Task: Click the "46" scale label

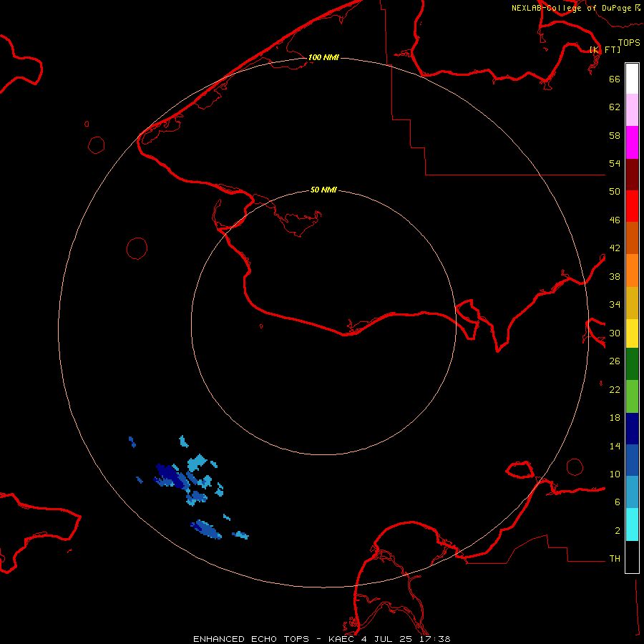Action: pyautogui.click(x=615, y=220)
